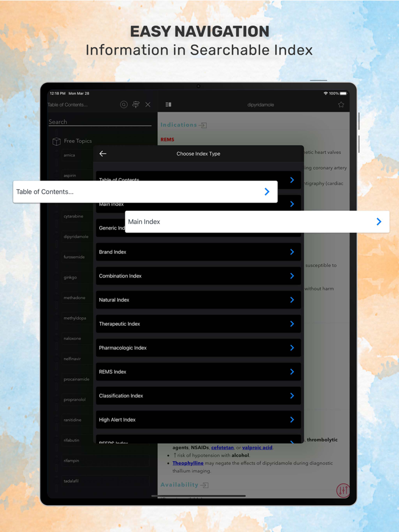The width and height of the screenshot is (399, 532).
Task: Open the highlighted Table of Contents... row
Action: click(145, 192)
